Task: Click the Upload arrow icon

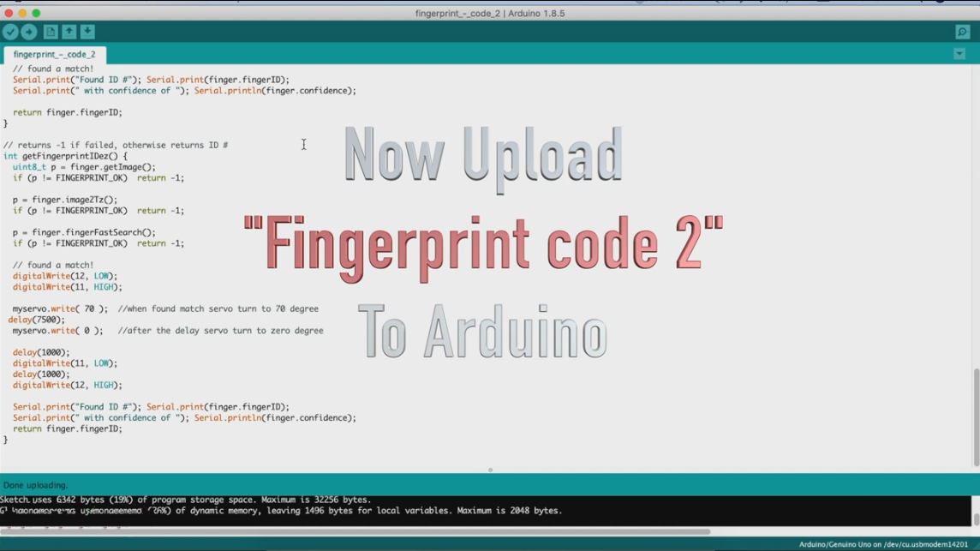Action: click(x=29, y=32)
